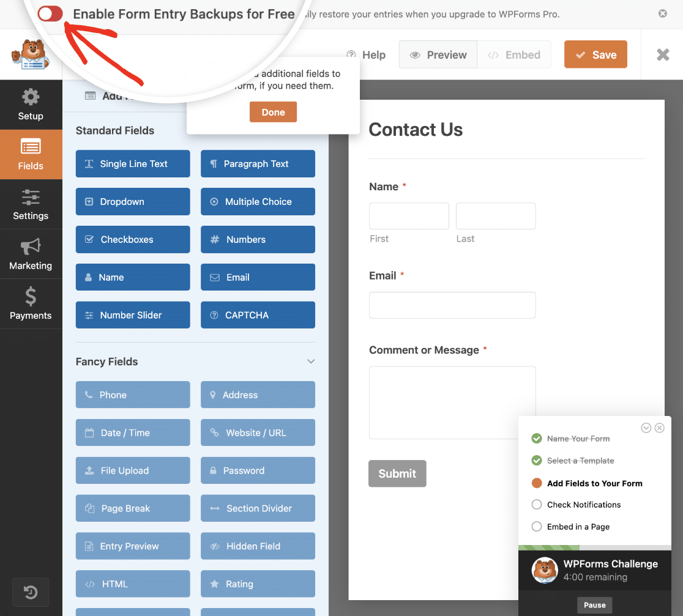
Task: Click the WPForms bear logo
Action: [31, 54]
